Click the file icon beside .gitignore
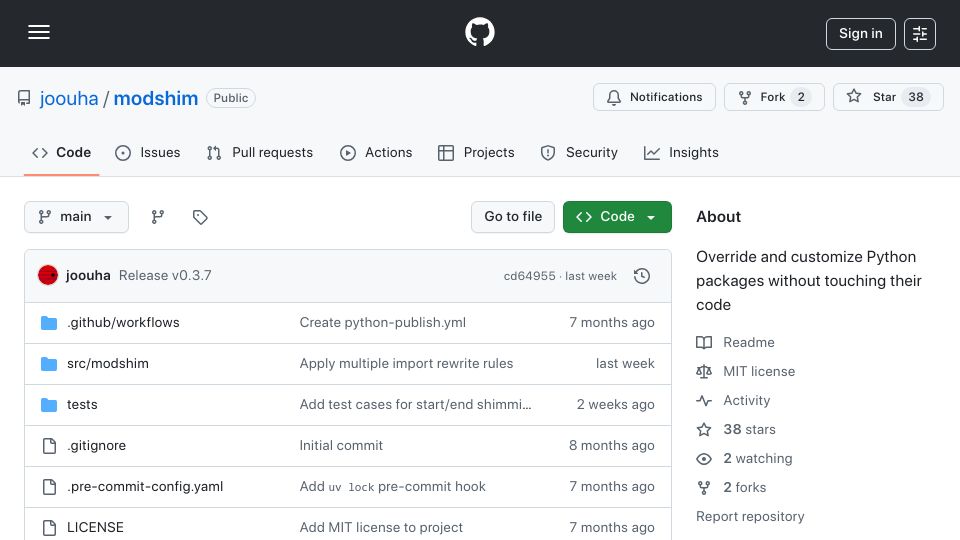The height and width of the screenshot is (540, 960). coord(50,446)
